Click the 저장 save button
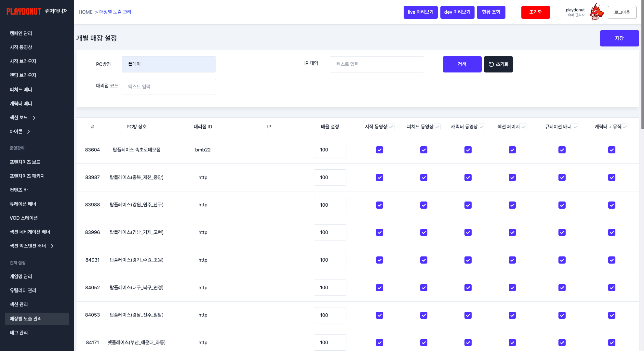The width and height of the screenshot is (644, 351). tap(619, 38)
